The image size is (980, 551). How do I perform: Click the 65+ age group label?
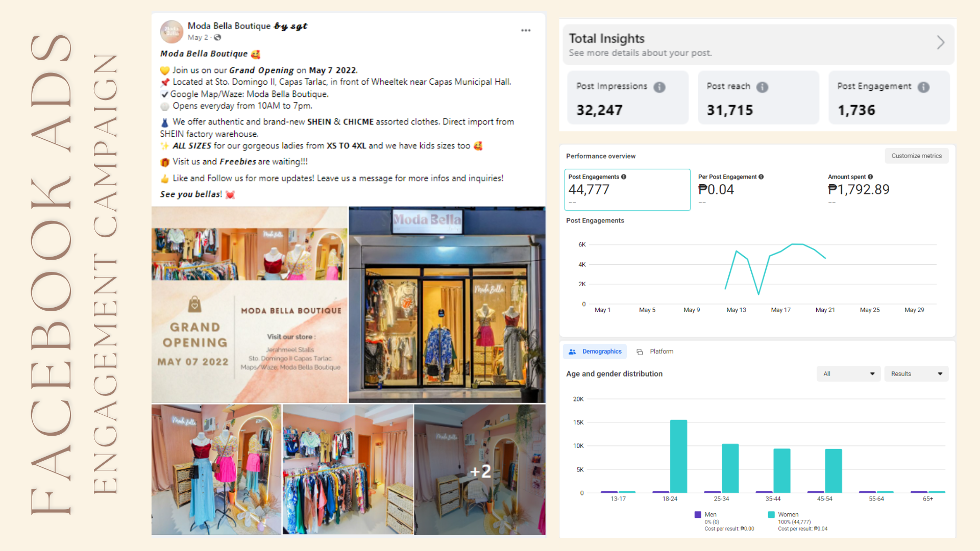pyautogui.click(x=928, y=499)
